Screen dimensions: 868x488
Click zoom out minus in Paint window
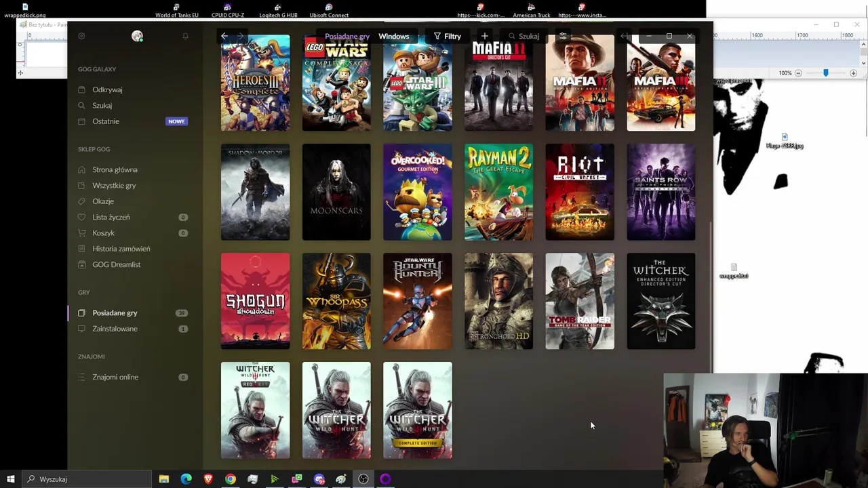(x=798, y=73)
